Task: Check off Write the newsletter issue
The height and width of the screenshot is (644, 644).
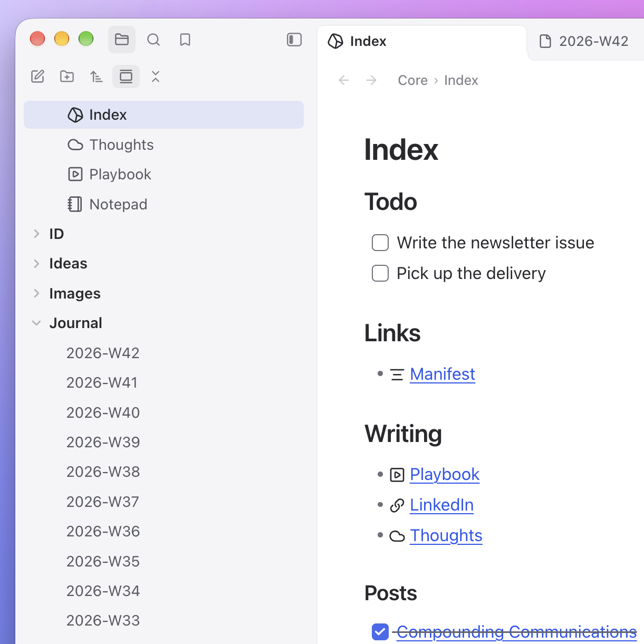Action: pos(380,243)
